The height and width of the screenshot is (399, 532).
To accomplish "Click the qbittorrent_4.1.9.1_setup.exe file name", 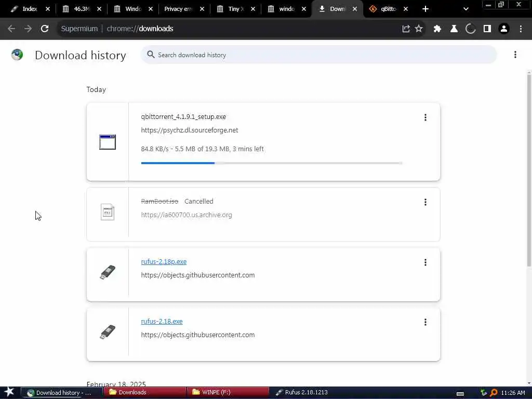I will pos(183,117).
